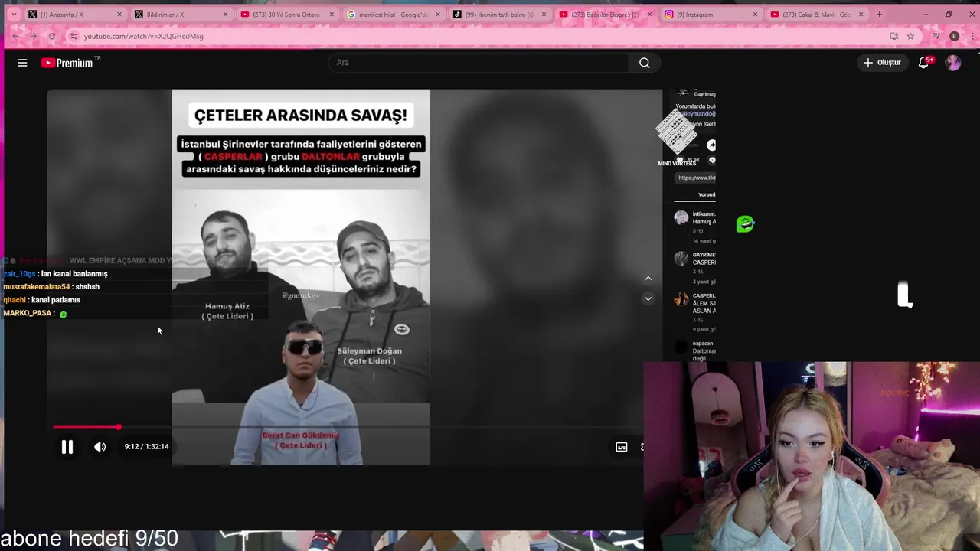980x551 pixels.
Task: Close the Bildirimler / X tab
Action: [225, 15]
